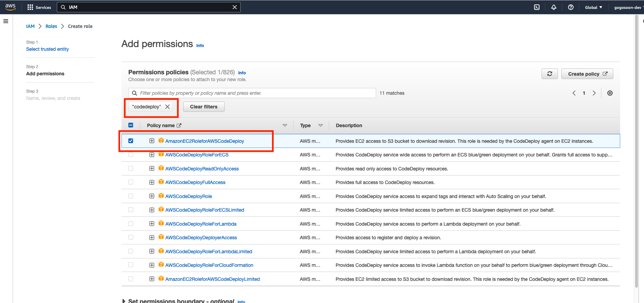Open the Services menu
Screen dimensions: 644x303
39,7
